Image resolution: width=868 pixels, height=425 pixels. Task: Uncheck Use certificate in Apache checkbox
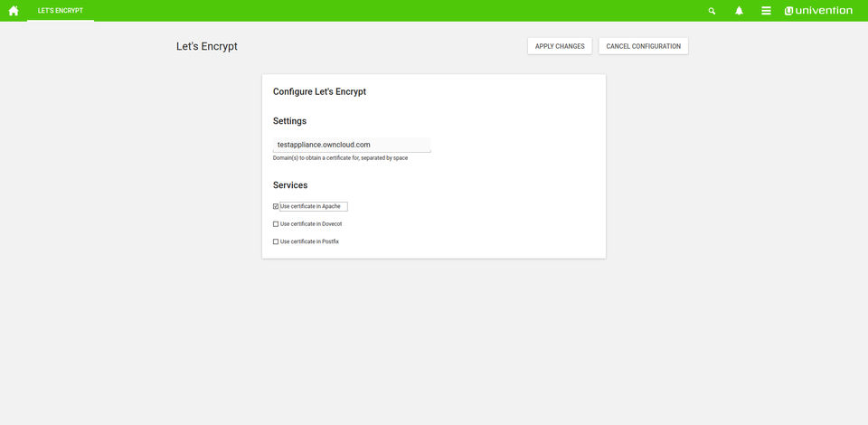[x=276, y=206]
